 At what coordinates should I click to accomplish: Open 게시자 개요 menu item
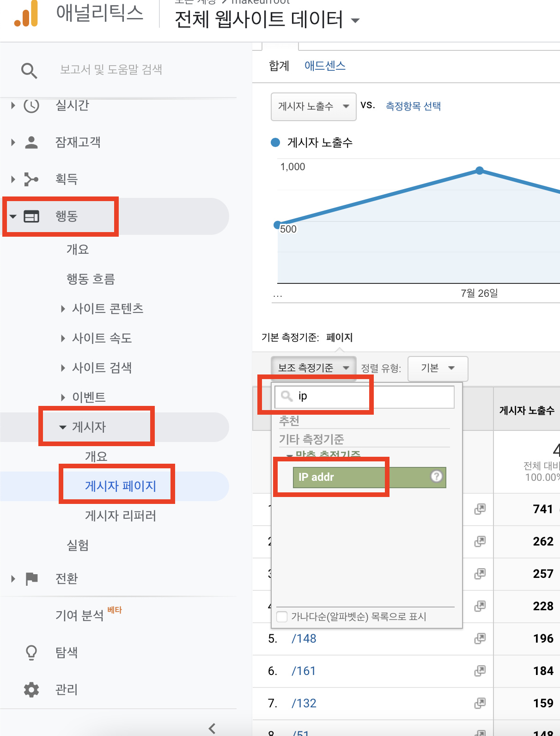coord(96,456)
